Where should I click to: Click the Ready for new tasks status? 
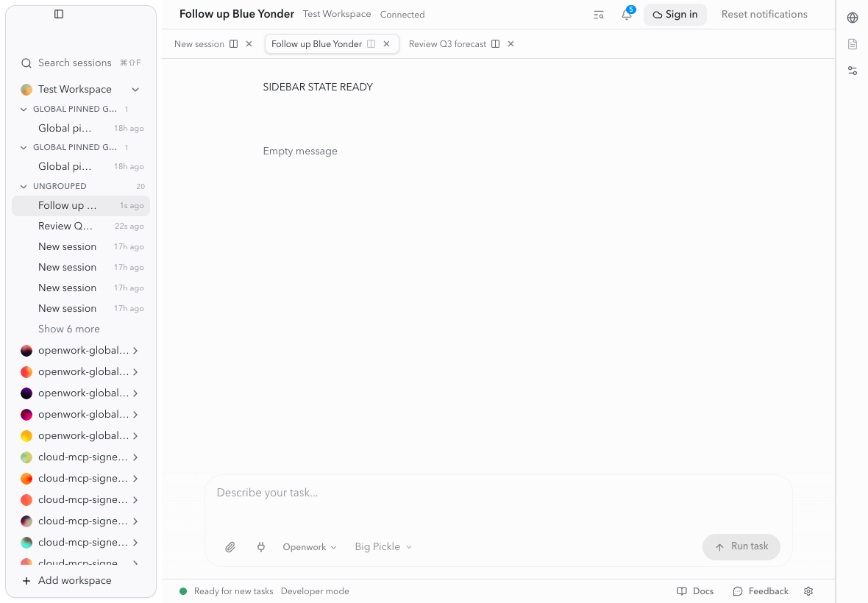click(x=234, y=591)
